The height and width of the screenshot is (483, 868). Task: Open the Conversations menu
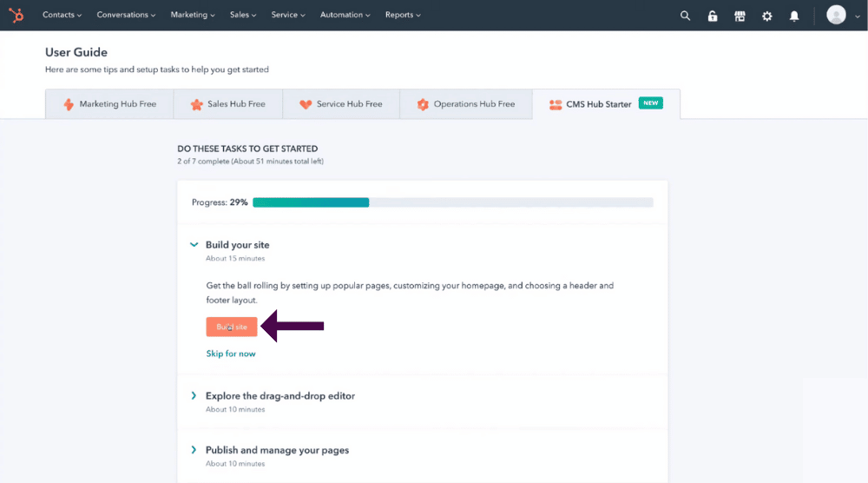pyautogui.click(x=126, y=15)
